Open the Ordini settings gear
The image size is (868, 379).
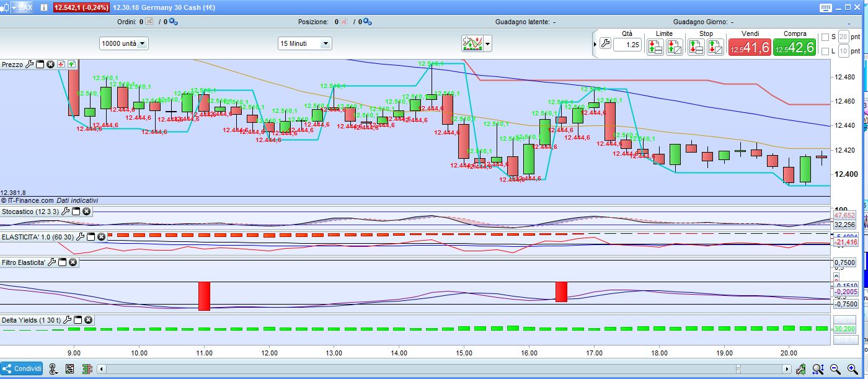tap(173, 22)
